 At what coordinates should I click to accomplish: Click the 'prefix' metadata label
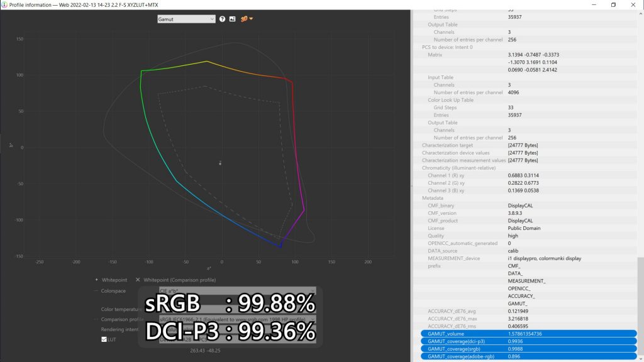[434, 266]
